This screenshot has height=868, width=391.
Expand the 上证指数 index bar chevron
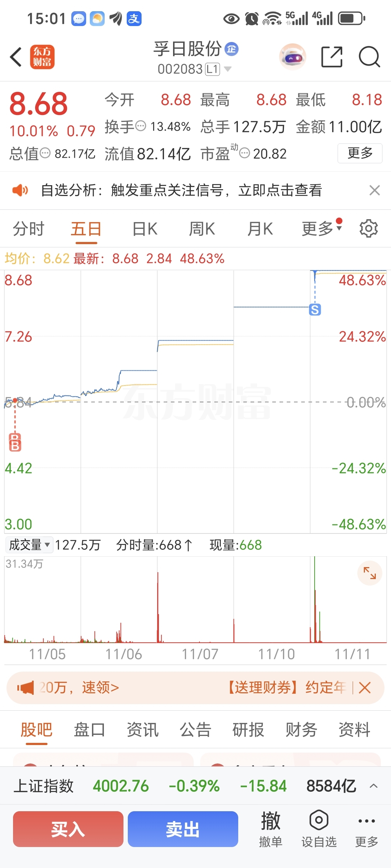click(x=374, y=786)
